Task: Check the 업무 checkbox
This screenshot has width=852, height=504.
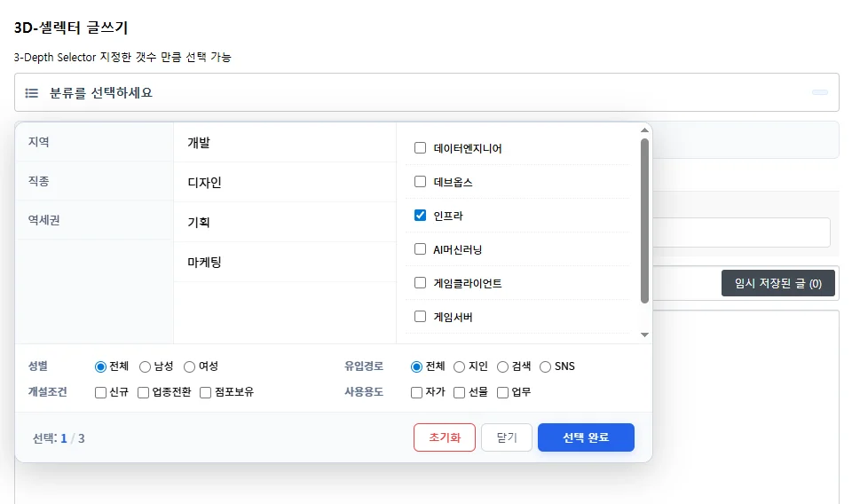Action: 502,392
